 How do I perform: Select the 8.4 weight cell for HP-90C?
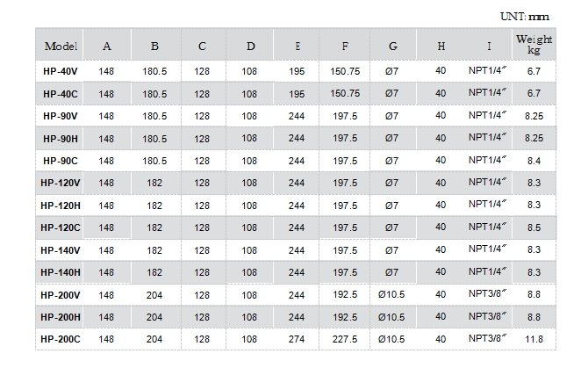click(x=534, y=161)
